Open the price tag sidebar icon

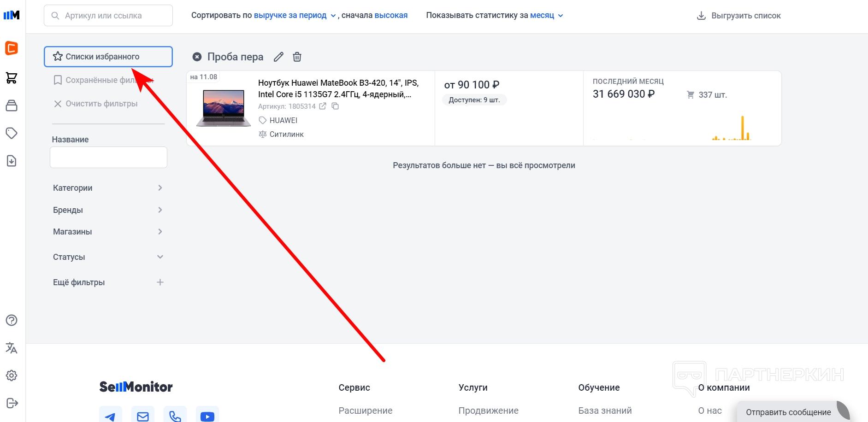[x=12, y=133]
